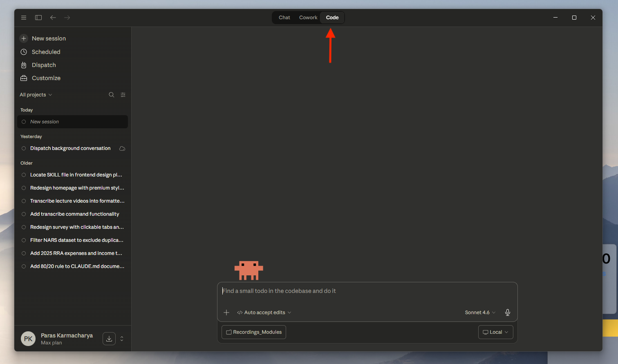618x364 pixels.
Task: Open the Sonnet 4.6 model selector
Action: (480, 313)
